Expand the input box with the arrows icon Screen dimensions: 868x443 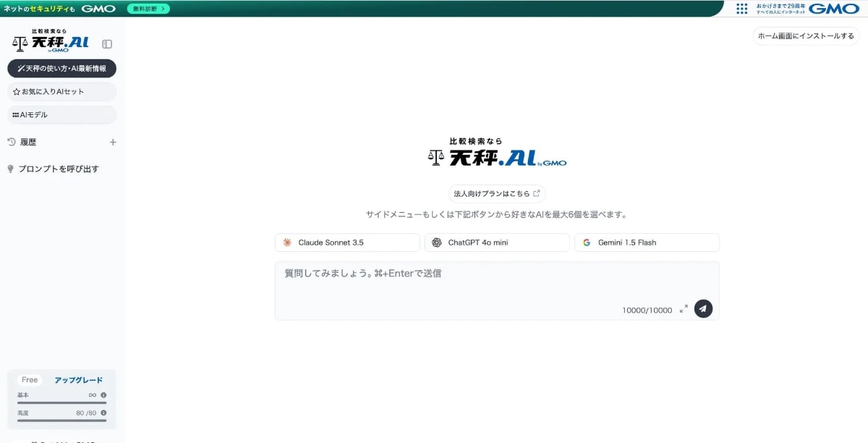(684, 309)
